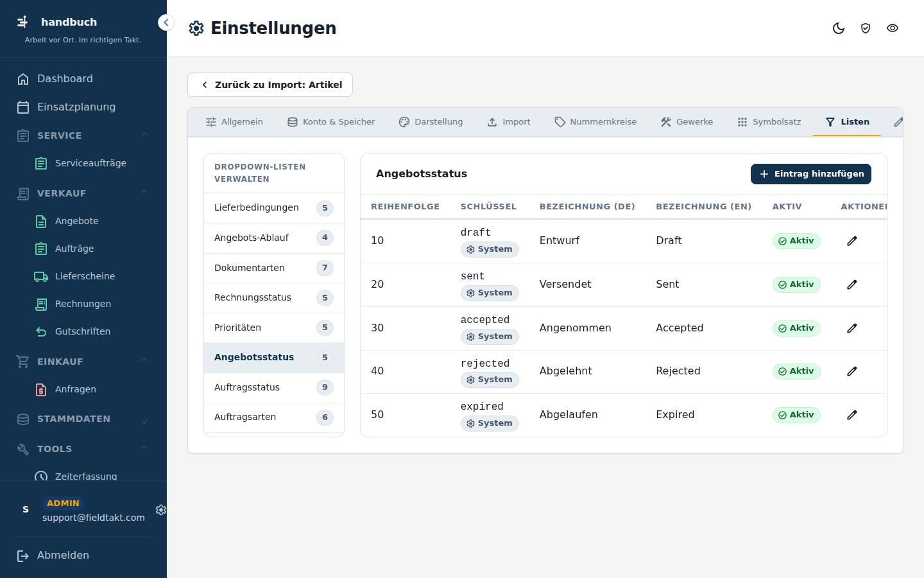Open Einsatzplanung calendar in sidebar

(83, 107)
